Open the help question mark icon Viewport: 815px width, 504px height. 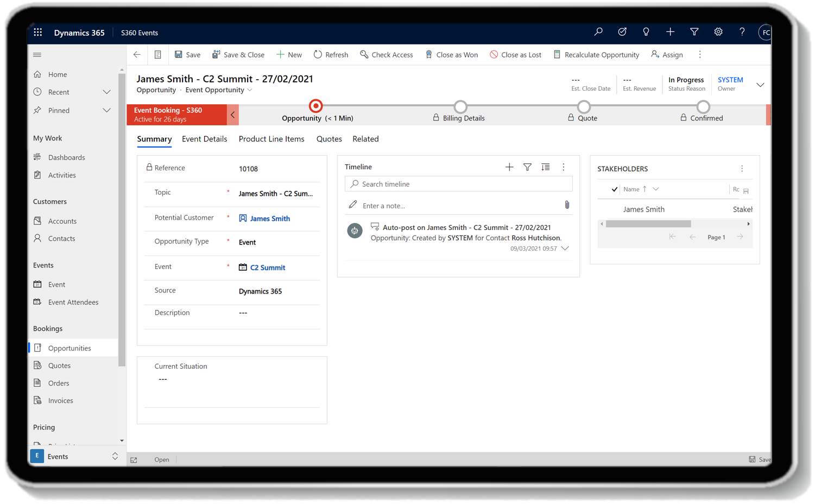(x=742, y=32)
